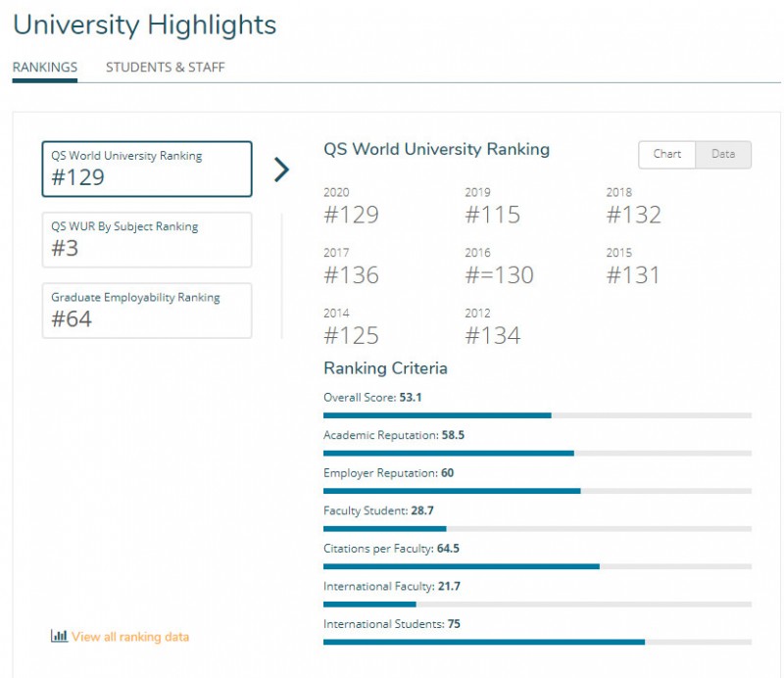Screen dimensions: 784x678
Task: Click the University Highlights heading
Action: click(x=144, y=25)
